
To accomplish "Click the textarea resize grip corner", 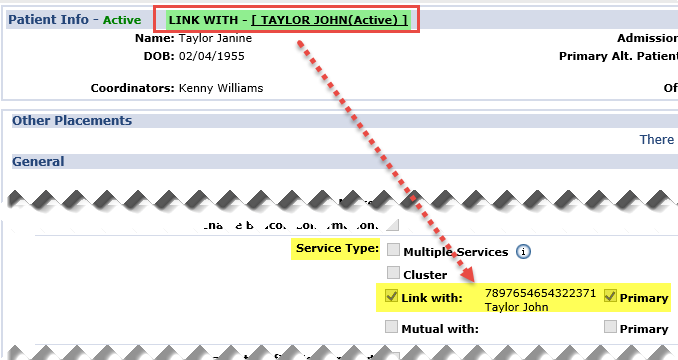I will (x=393, y=225).
